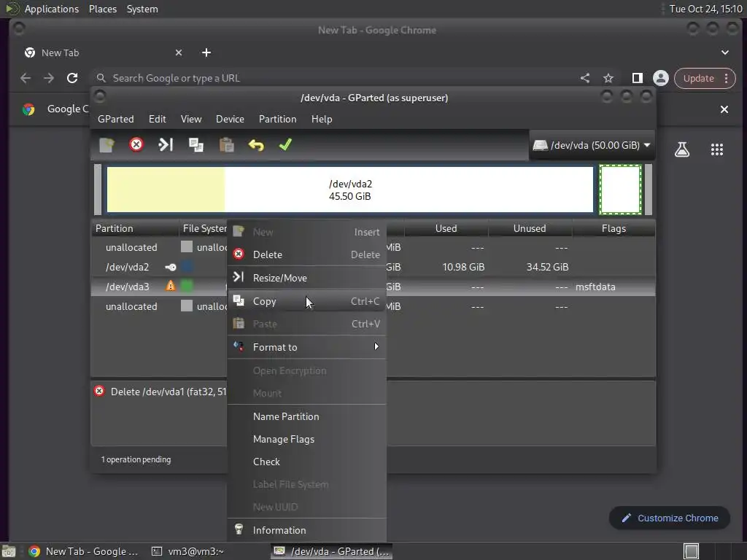Viewport: 747px width, 560px height.
Task: Click the Format to icon in context menu
Action: [239, 346]
